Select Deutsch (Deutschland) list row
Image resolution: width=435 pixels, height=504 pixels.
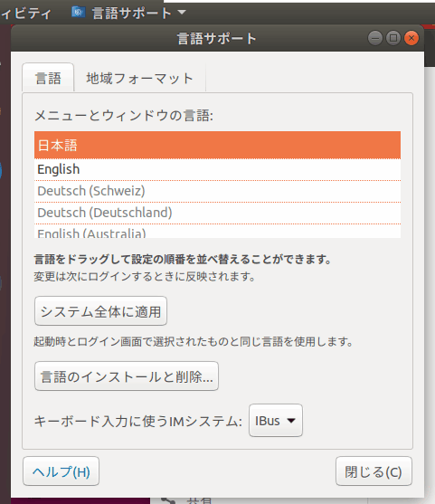pyautogui.click(x=217, y=213)
